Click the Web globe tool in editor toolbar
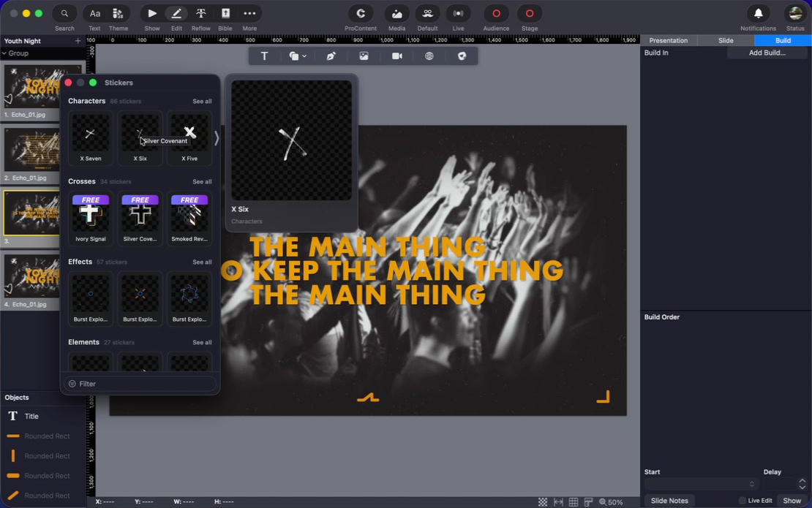The width and height of the screenshot is (812, 508). tap(429, 56)
